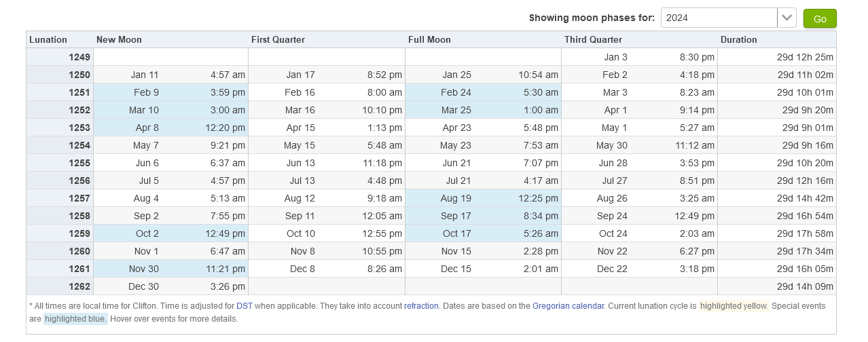
Task: Open the DST link in footnote
Action: coord(244,306)
